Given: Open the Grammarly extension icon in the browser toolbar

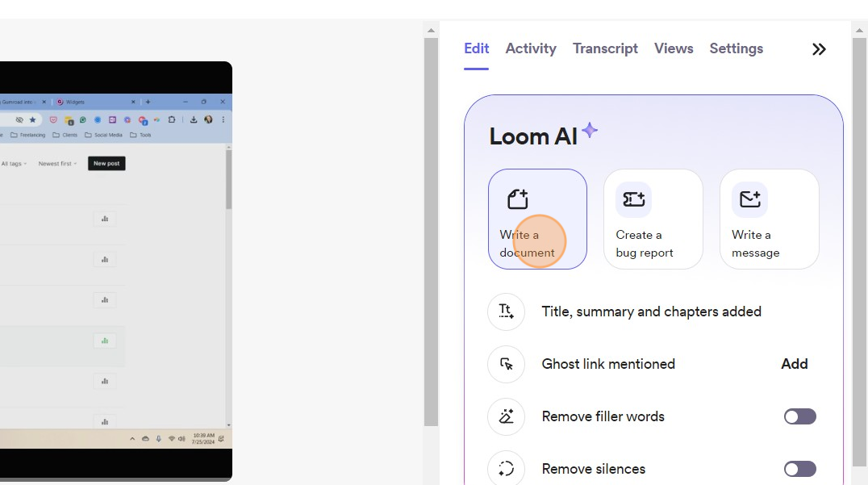Looking at the screenshot, I should coord(82,119).
